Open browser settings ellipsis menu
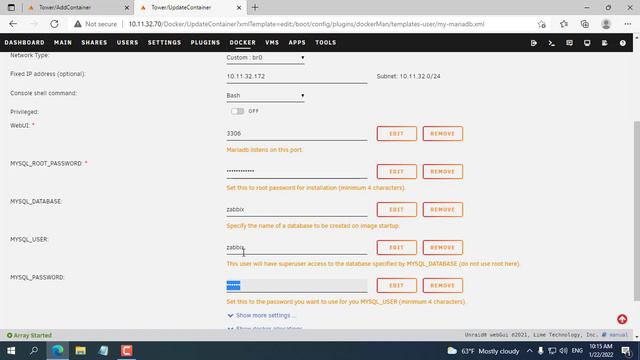640x360 pixels. (628, 24)
